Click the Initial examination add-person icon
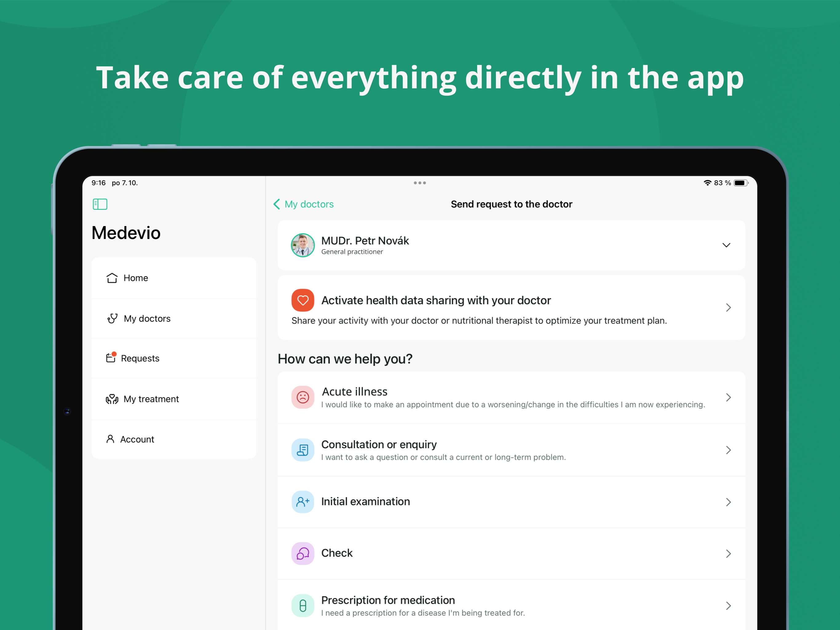The width and height of the screenshot is (840, 630). coord(303,502)
